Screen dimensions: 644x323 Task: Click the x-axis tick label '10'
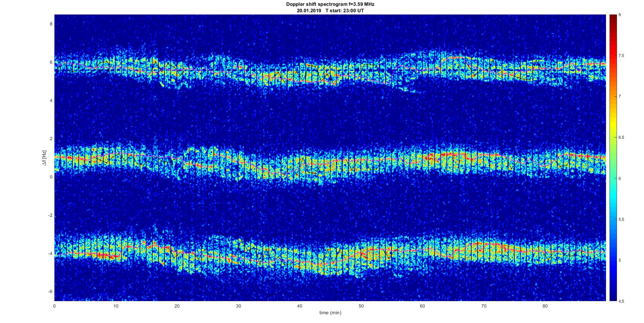pos(116,306)
